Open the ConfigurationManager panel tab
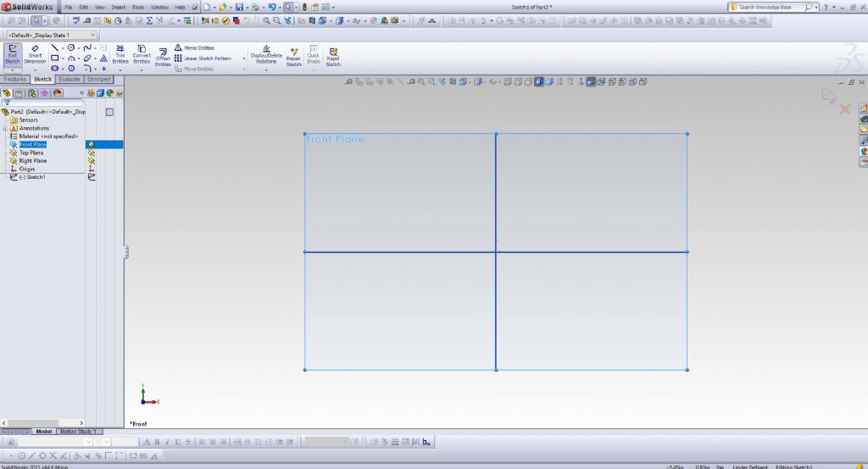This screenshot has width=868, height=469. [32, 93]
